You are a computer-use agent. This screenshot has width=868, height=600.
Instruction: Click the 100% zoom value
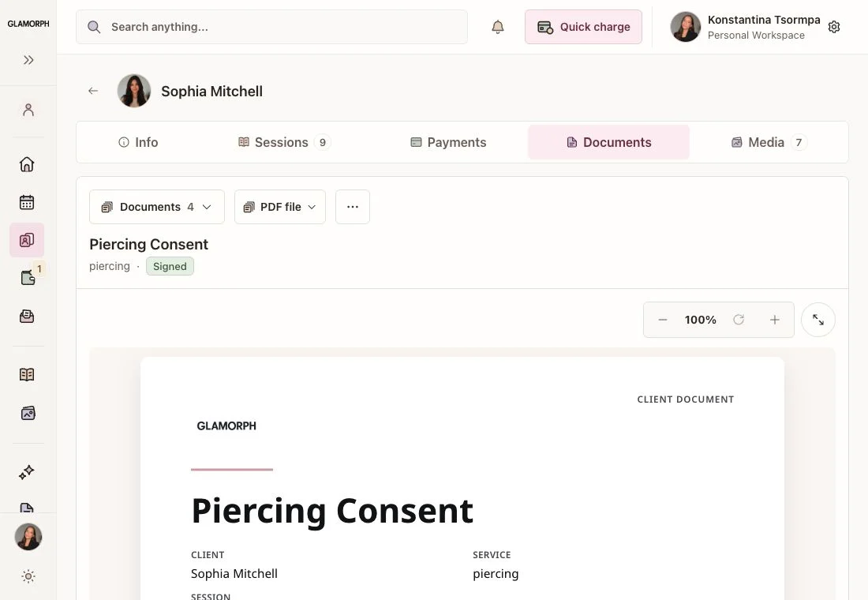(x=700, y=320)
